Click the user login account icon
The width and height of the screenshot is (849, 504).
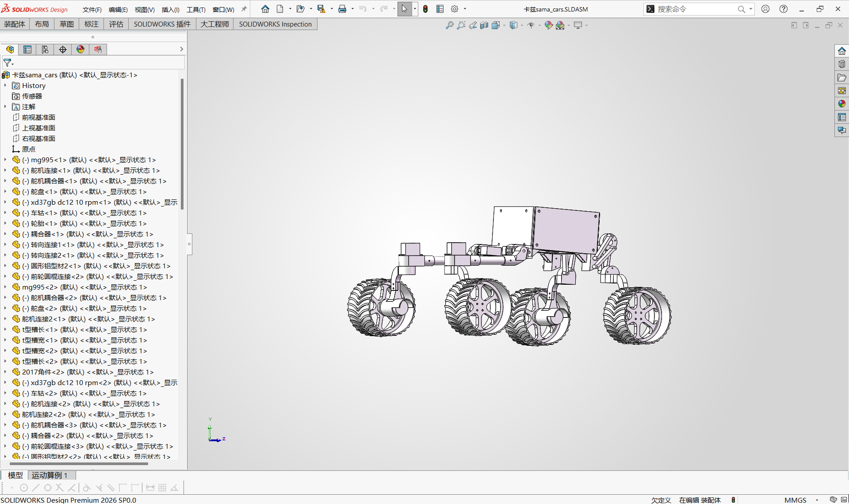click(765, 9)
